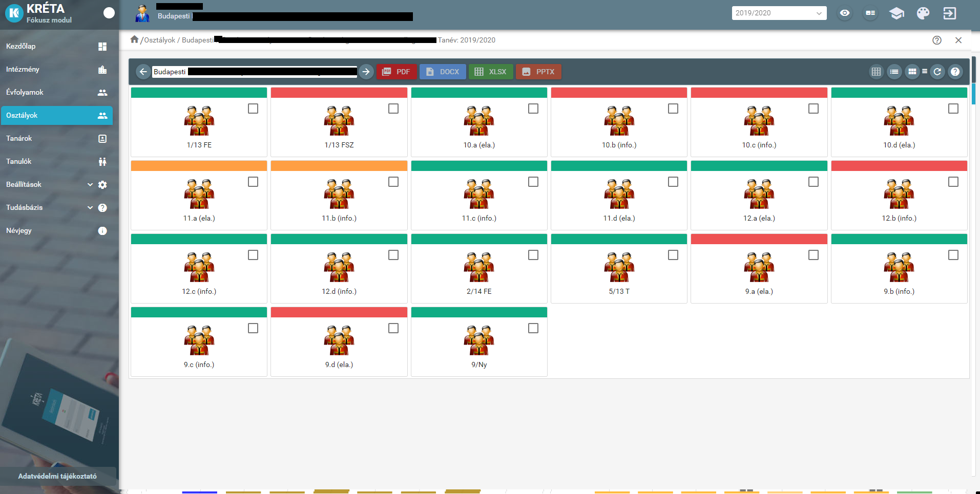
Task: Click the red color bar of 9.d (ela.)
Action: pos(339,312)
